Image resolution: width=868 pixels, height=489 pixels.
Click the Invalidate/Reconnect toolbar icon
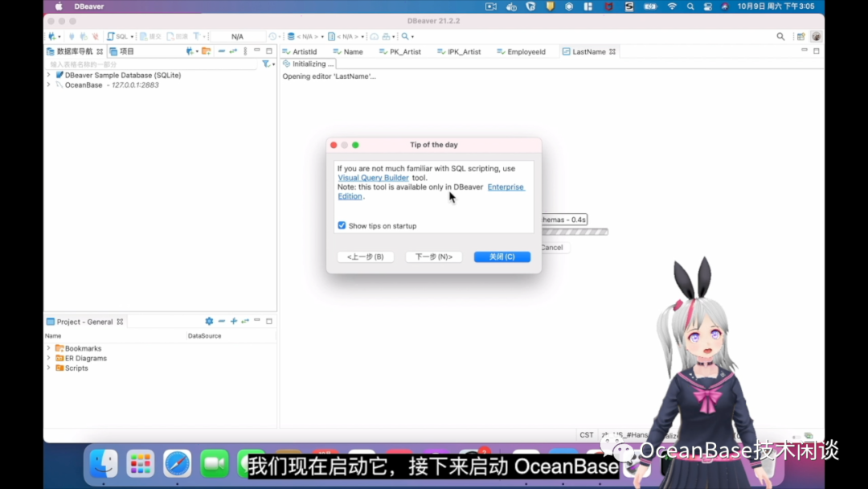tap(84, 36)
